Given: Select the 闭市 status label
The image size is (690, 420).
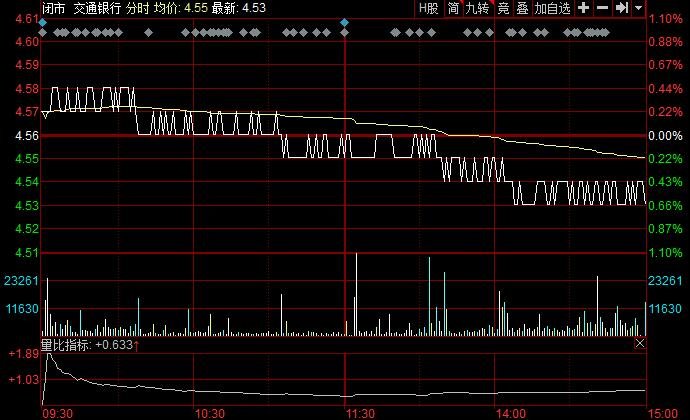Looking at the screenshot, I should pyautogui.click(x=54, y=8).
